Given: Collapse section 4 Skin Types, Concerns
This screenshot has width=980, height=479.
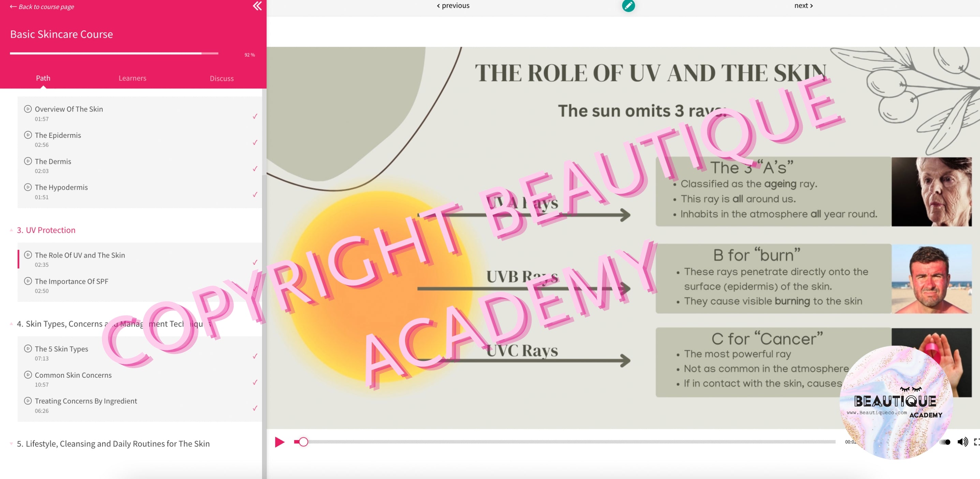Looking at the screenshot, I should pos(11,324).
